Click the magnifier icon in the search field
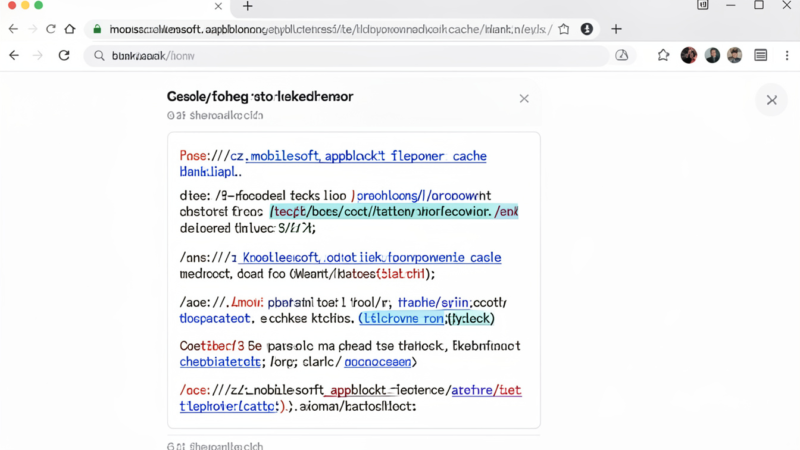The image size is (800, 450). click(99, 56)
